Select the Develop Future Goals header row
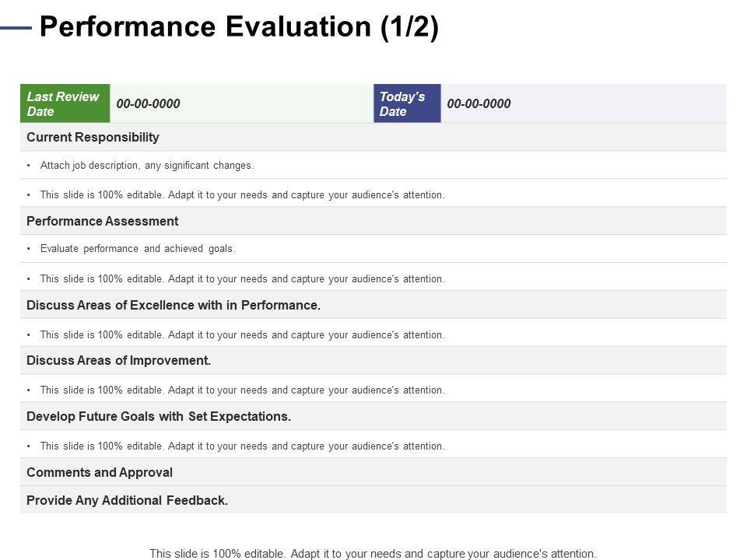 point(159,416)
